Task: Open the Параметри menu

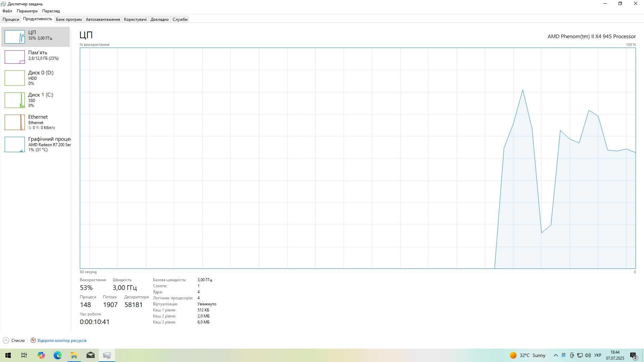Action: pyautogui.click(x=27, y=11)
